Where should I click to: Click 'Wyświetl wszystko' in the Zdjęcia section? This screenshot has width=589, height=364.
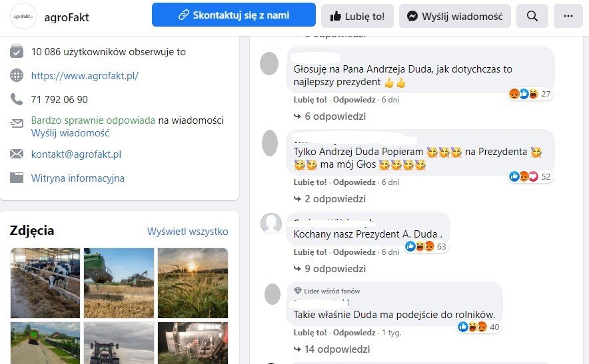pos(187,232)
